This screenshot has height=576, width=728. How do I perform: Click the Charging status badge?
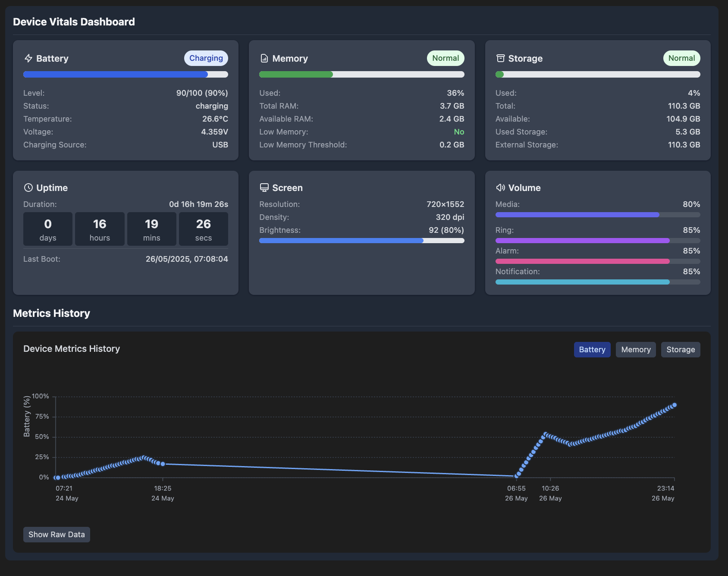coord(206,58)
